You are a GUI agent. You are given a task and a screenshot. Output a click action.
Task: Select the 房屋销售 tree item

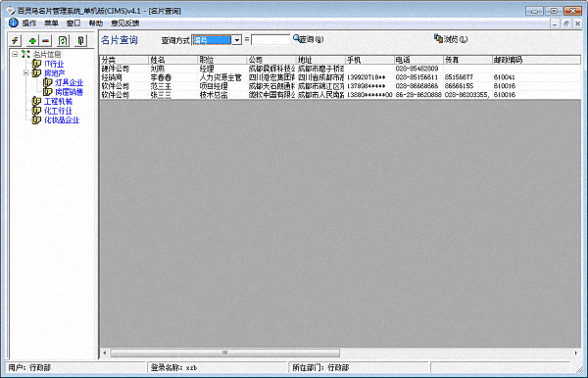pos(69,92)
